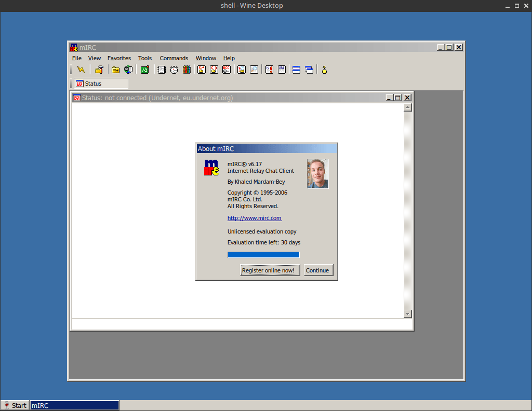Click the channels list globe icon

[128, 70]
